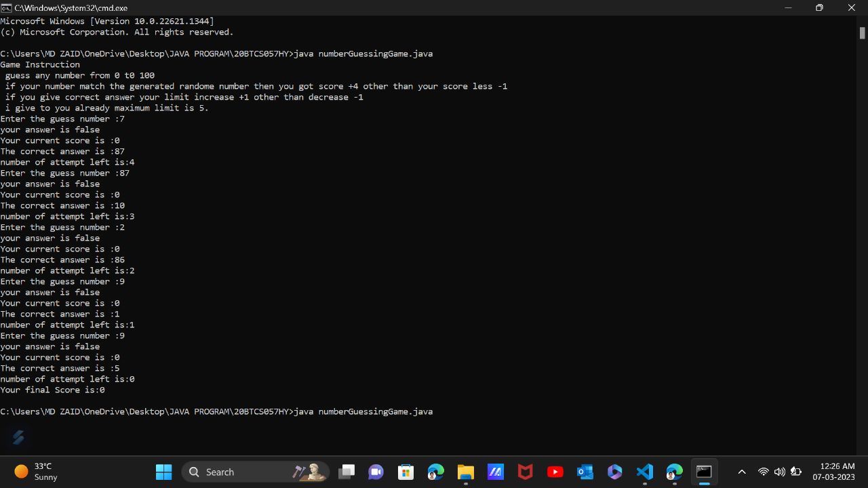The image size is (868, 488).
Task: Open Outlook from the taskbar
Action: [x=585, y=472]
